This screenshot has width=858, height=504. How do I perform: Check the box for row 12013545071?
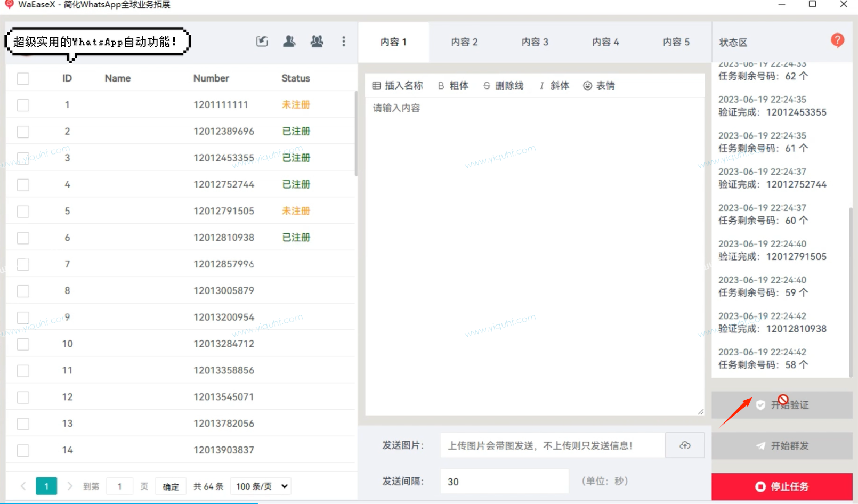(23, 397)
